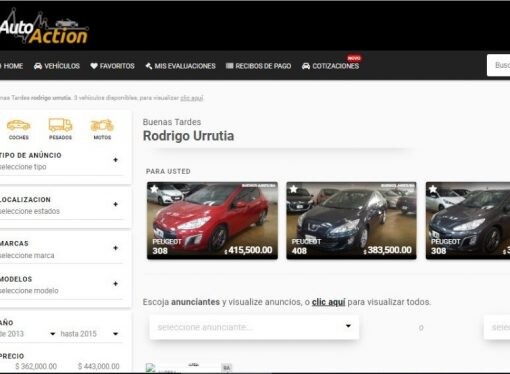The height and width of the screenshot is (374, 510).
Task: Open the Peugeot 408 listing thumbnail
Action: pos(351,221)
